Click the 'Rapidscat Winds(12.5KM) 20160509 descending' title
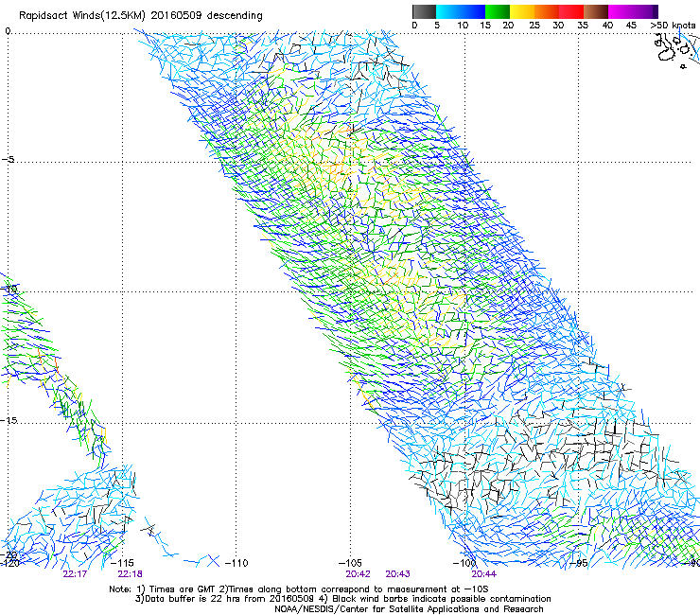 pyautogui.click(x=141, y=16)
